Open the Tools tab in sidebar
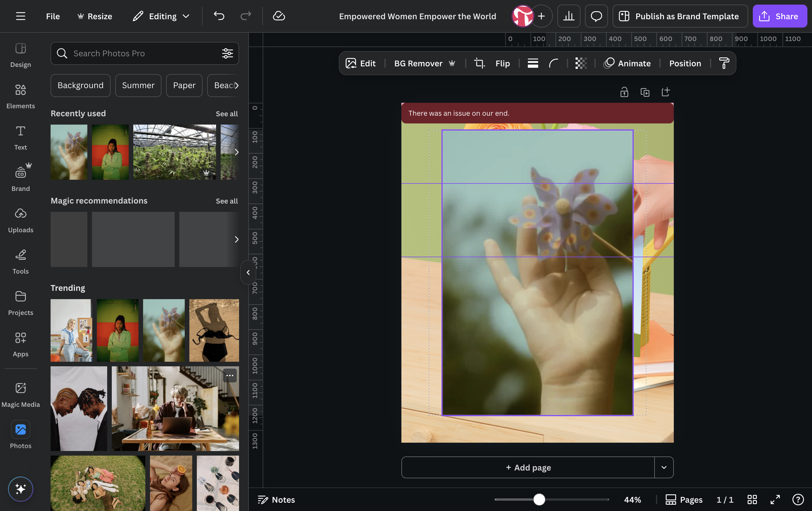 [x=21, y=262]
